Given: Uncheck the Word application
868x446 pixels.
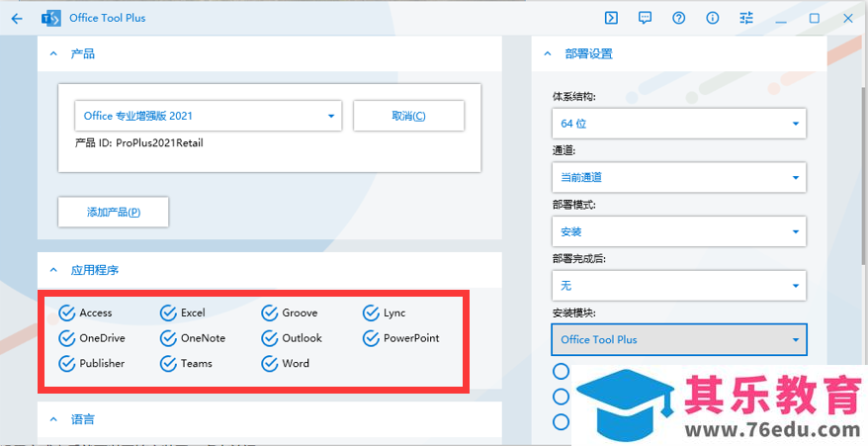Looking at the screenshot, I should point(270,364).
